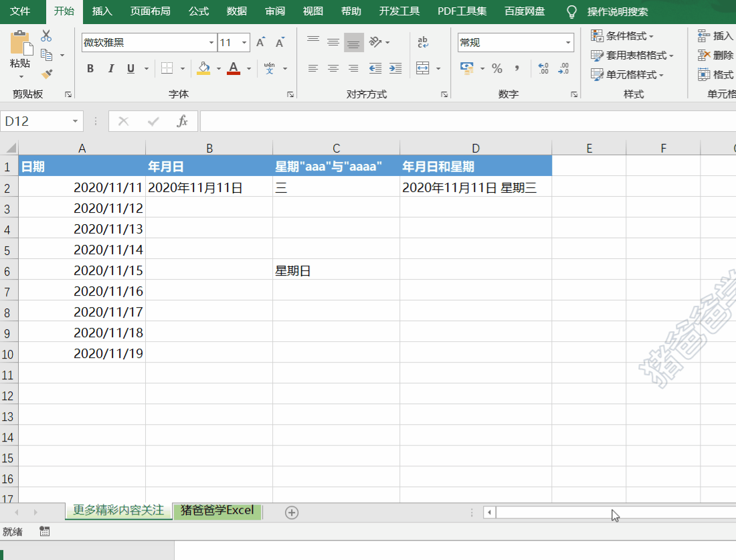Viewport: 736px width, 560px height.
Task: Open 对齐方式 alignment dialog launcher
Action: (444, 94)
